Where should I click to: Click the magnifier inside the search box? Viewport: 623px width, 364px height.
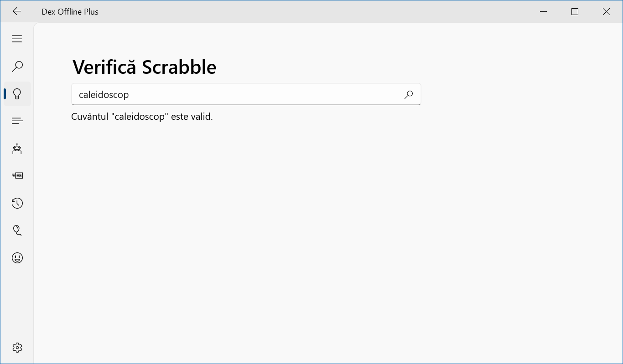point(409,94)
